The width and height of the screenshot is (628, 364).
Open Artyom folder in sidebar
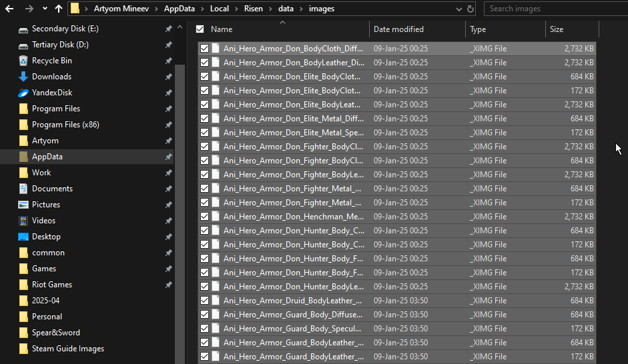[x=45, y=141]
